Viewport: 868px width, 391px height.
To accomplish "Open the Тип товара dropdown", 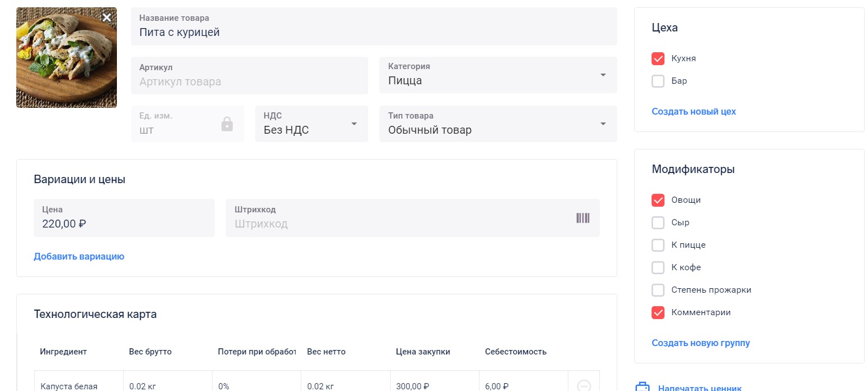I will point(498,124).
